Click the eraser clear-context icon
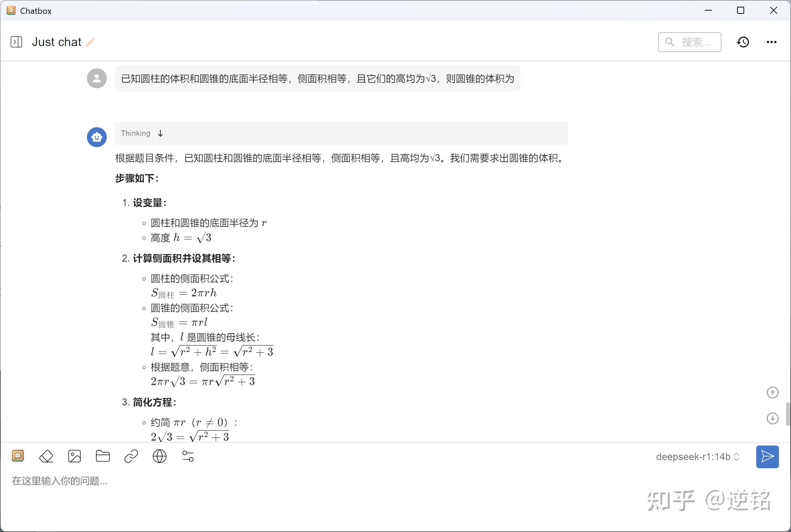This screenshot has height=532, width=791. click(46, 456)
